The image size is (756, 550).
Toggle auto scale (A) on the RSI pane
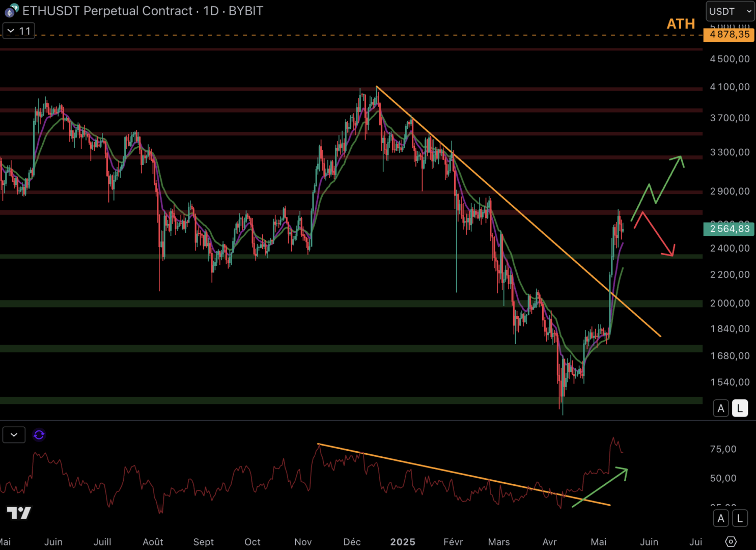(721, 518)
